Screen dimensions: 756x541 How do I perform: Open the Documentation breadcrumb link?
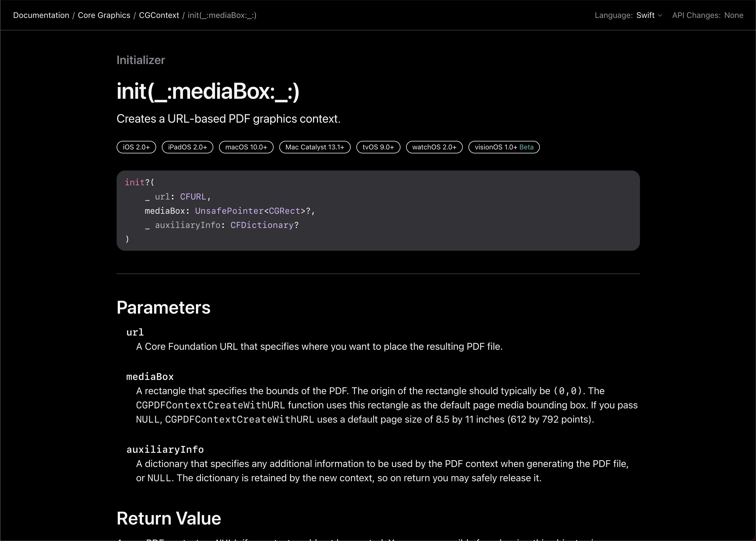pos(41,15)
